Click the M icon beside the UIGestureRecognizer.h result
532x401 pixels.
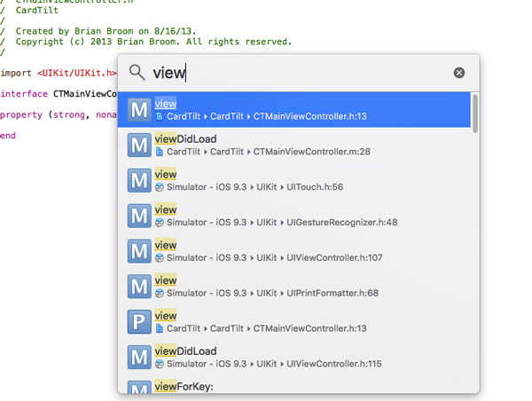(139, 216)
